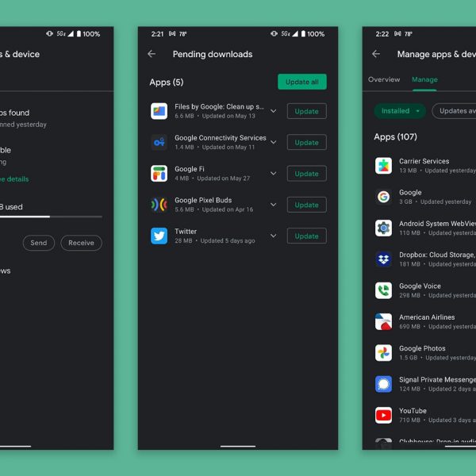Tap the Files by Google app icon

(159, 111)
